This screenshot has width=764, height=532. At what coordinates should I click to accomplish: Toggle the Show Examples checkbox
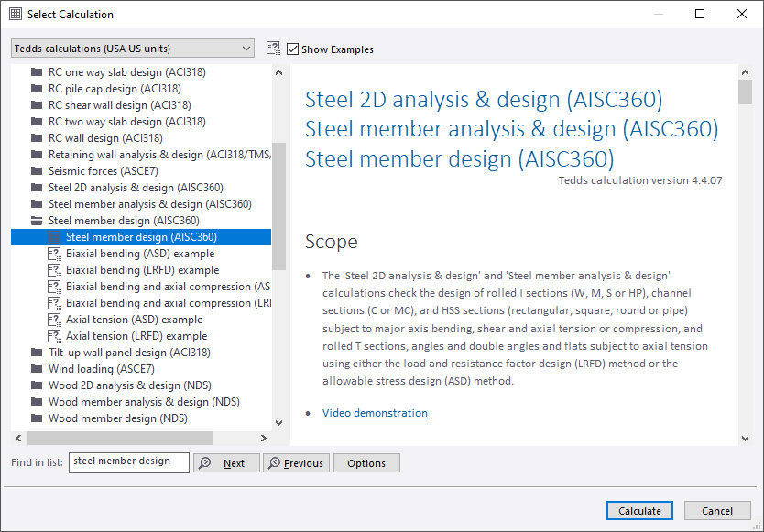tap(293, 49)
